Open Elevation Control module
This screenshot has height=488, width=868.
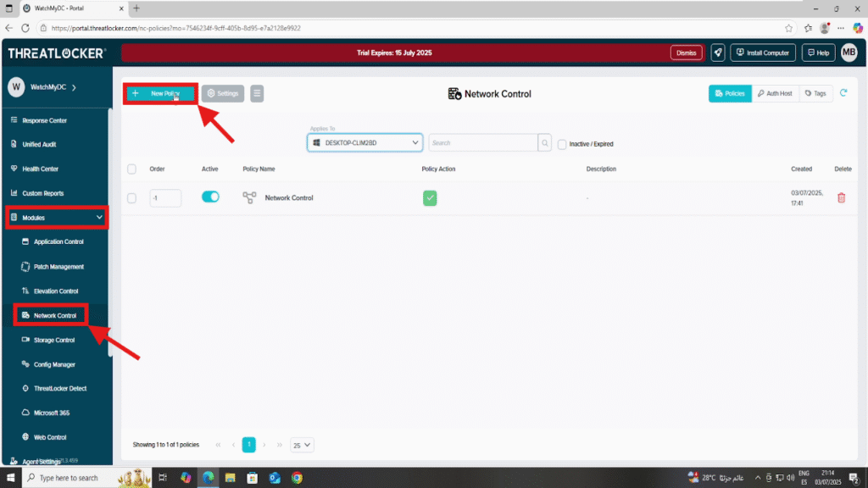tap(55, 291)
